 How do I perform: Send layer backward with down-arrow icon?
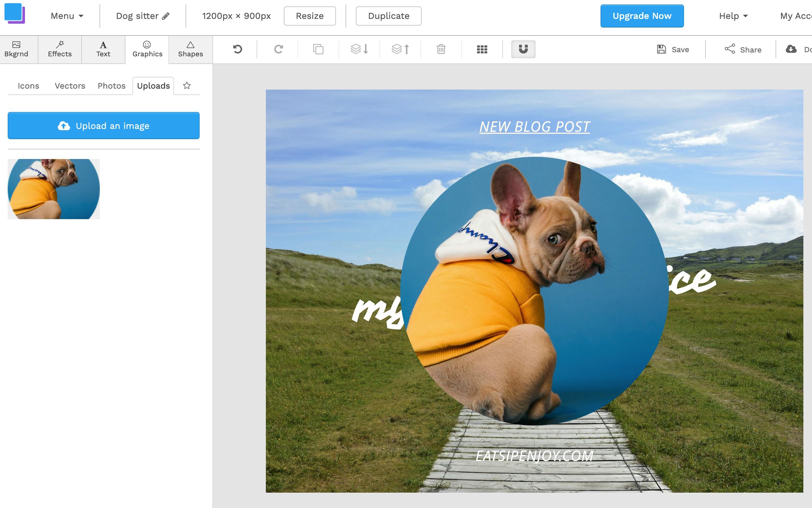coord(359,49)
